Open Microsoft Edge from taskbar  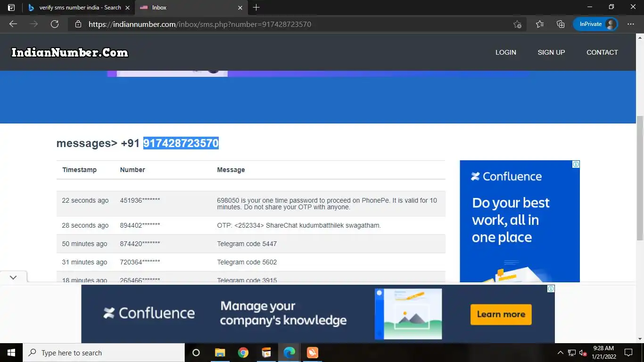tap(289, 353)
